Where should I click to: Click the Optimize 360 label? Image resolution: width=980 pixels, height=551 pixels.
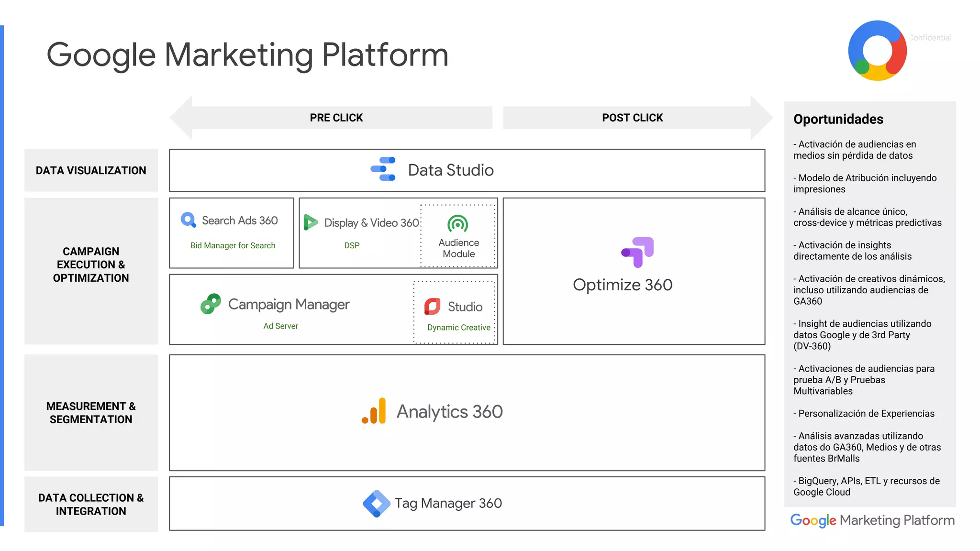(623, 285)
